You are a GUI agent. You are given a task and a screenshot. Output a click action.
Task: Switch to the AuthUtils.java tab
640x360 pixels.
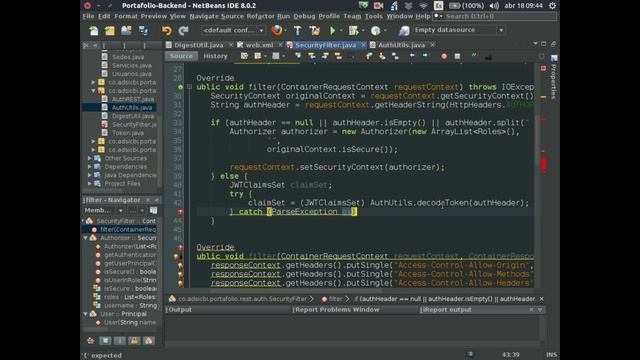click(x=402, y=45)
